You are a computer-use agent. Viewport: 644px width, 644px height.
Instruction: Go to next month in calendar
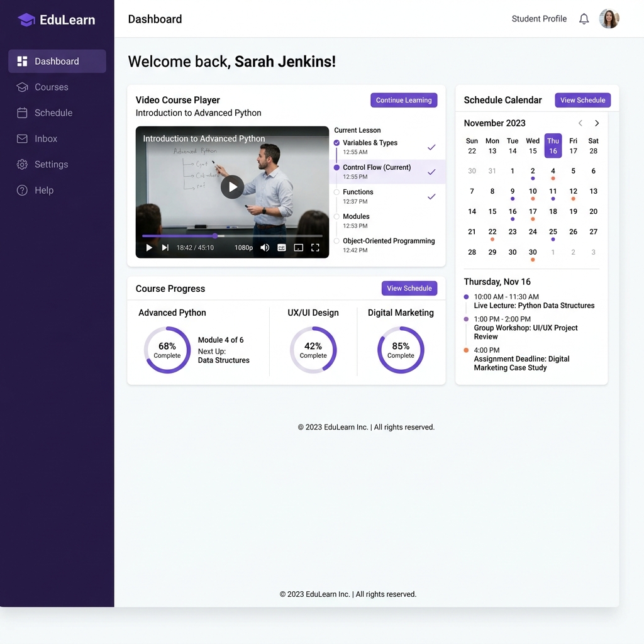597,123
